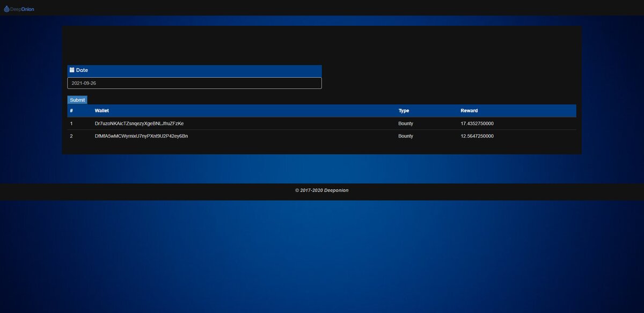Click the Date label text
Screen dimensions: 644x313
(x=82, y=70)
